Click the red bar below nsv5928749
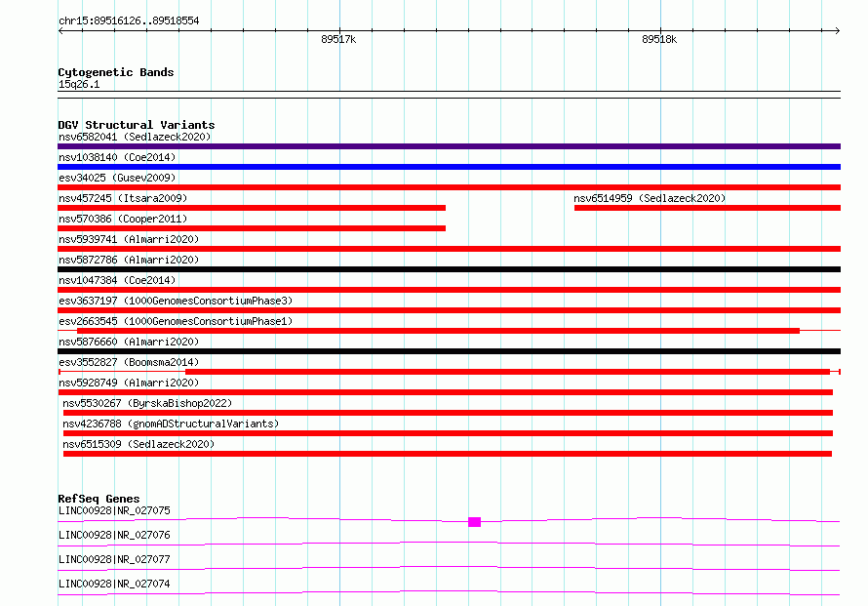Screen dimensions: 868x606 point(445,392)
